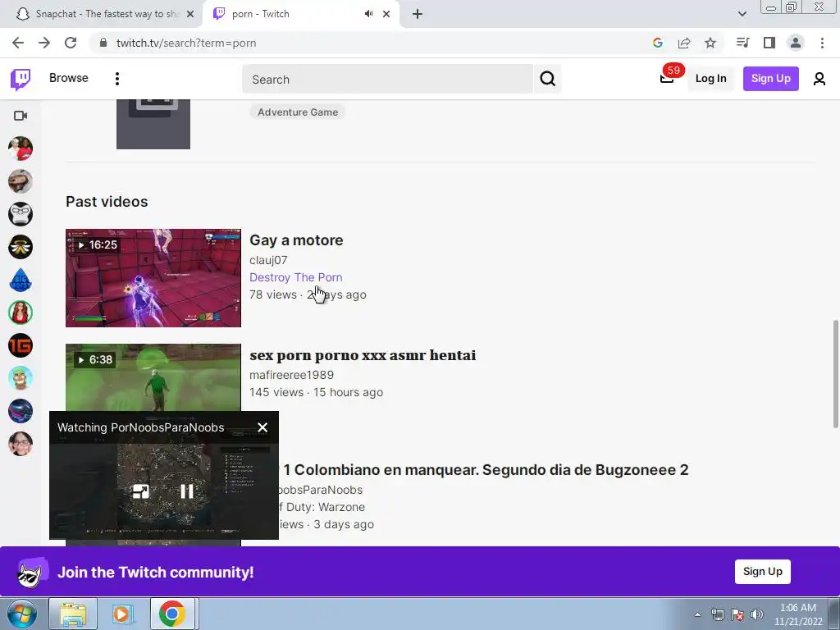This screenshot has height=630, width=840.
Task: Open the red-haired streamer avatar
Action: click(x=21, y=313)
